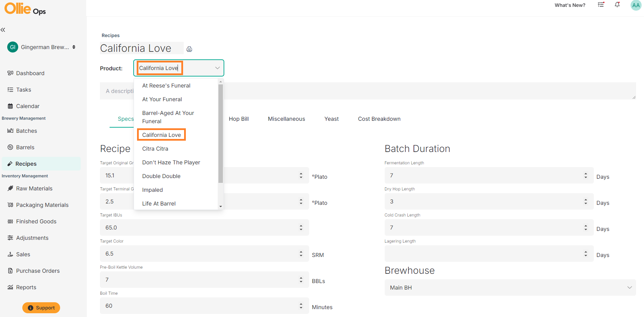Collapse the sidebar with double chevron
Screen dimensions: 644x317
pyautogui.click(x=3, y=30)
